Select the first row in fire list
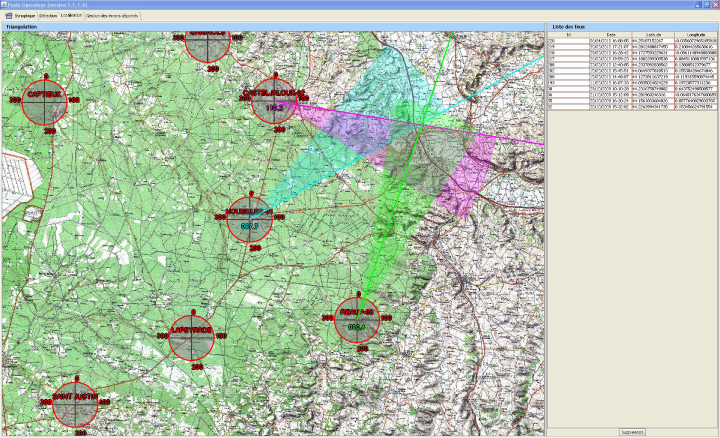The height and width of the screenshot is (438, 720). click(630, 40)
